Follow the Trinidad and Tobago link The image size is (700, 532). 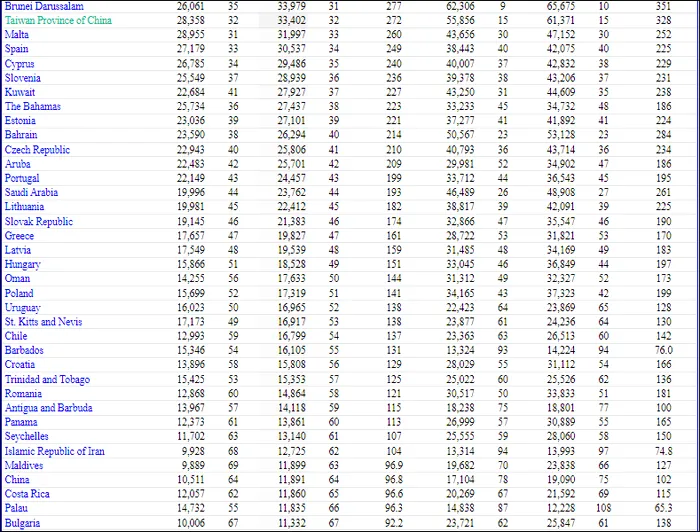(x=46, y=380)
